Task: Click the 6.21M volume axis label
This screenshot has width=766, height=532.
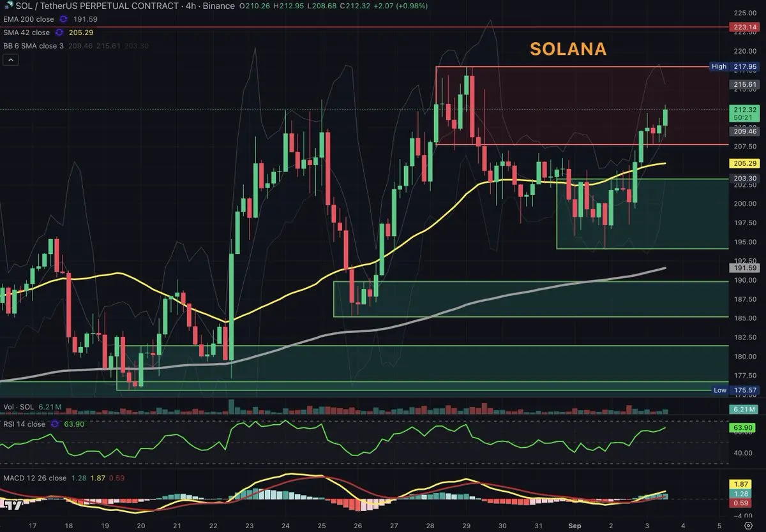Action: coord(744,410)
